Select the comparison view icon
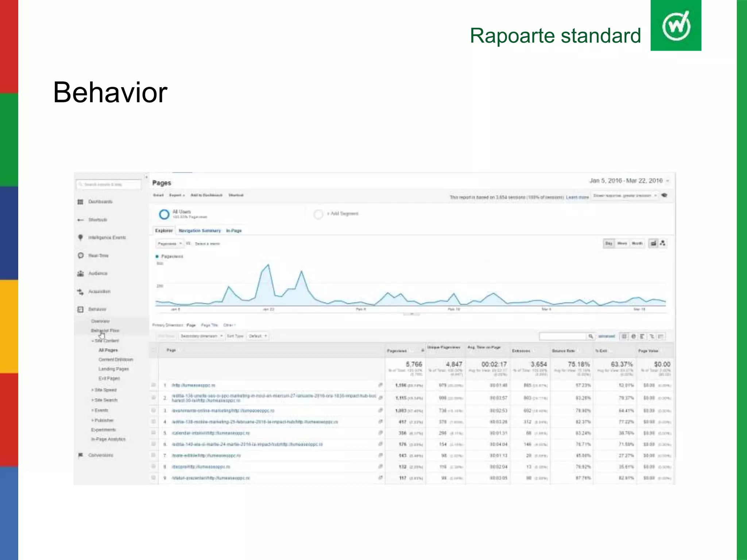The width and height of the screenshot is (747, 560). point(652,336)
